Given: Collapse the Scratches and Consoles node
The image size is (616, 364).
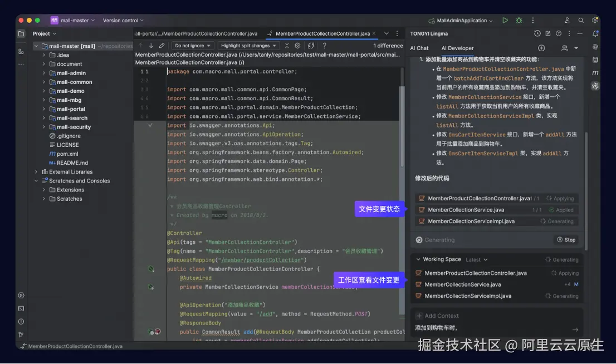Looking at the screenshot, I should (x=36, y=181).
